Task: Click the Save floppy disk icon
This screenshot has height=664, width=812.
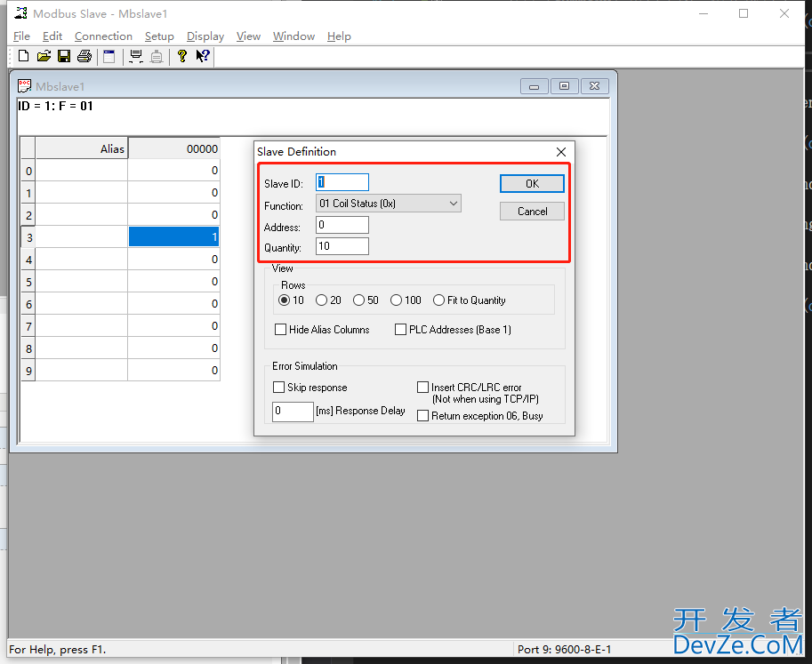Action: click(64, 56)
